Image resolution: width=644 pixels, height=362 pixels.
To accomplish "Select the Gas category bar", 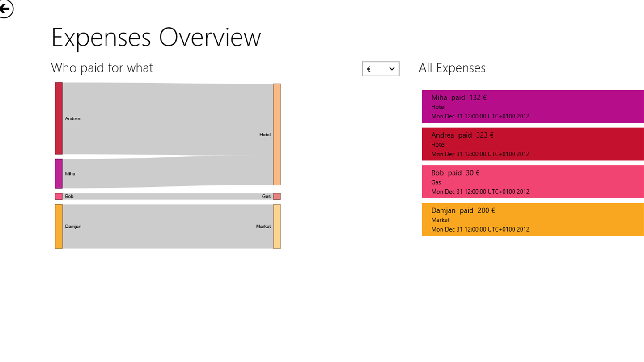I will coord(277,196).
